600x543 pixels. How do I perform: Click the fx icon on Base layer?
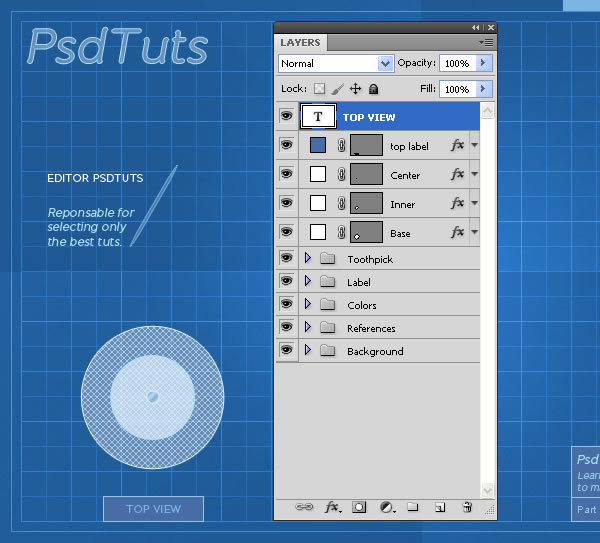(457, 232)
